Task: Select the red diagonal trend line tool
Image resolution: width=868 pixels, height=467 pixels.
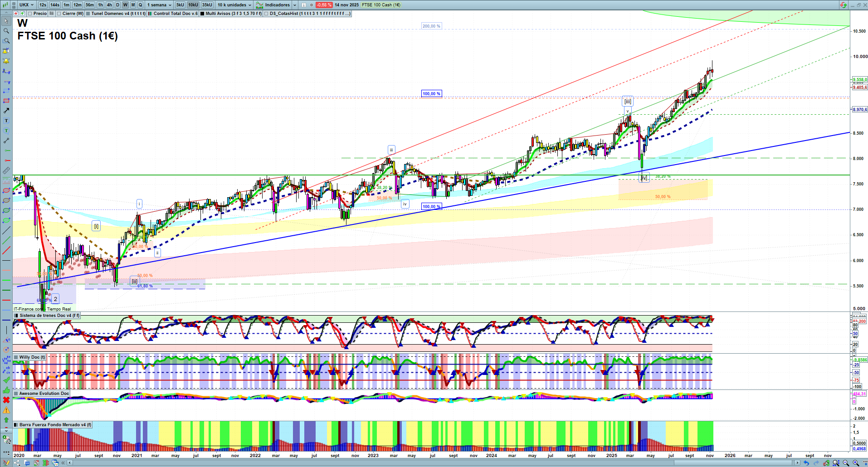Action: [x=6, y=250]
